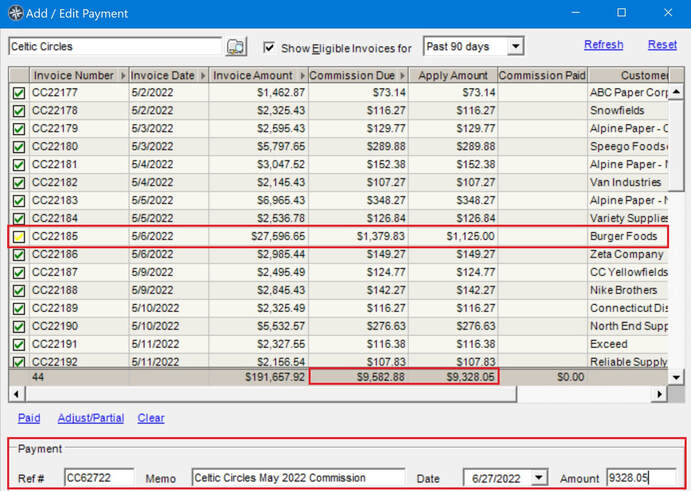The height and width of the screenshot is (491, 691).
Task: Toggle the checkbox for invoice CC22189
Action: pos(19,309)
